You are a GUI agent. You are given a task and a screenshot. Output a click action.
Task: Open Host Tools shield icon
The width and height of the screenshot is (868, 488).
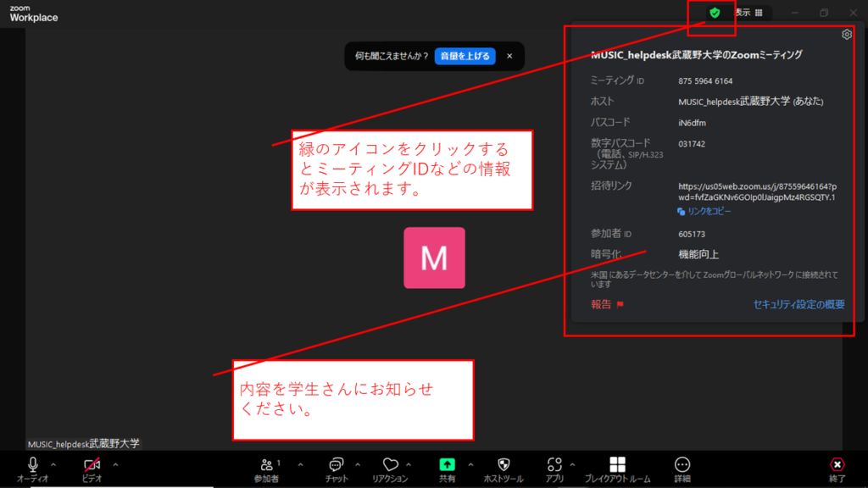point(504,464)
